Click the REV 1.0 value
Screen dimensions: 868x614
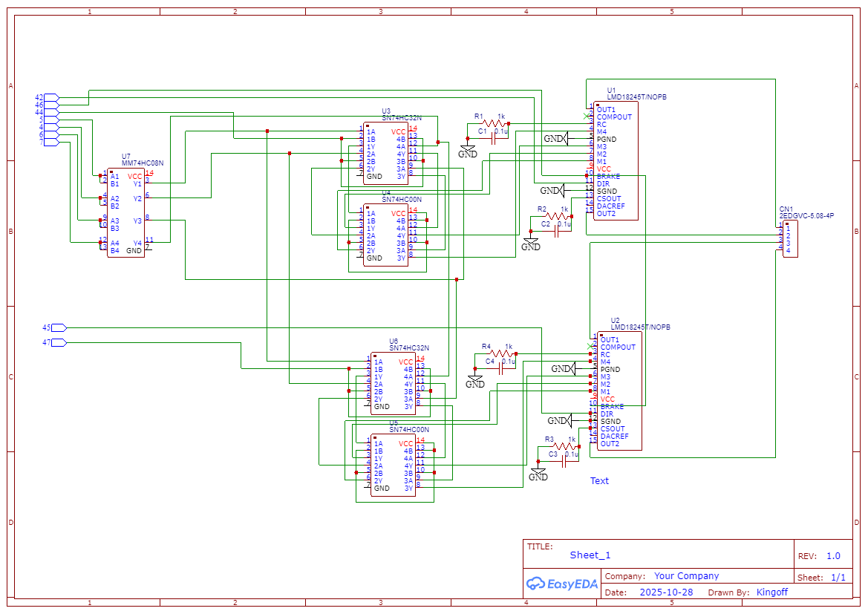833,556
